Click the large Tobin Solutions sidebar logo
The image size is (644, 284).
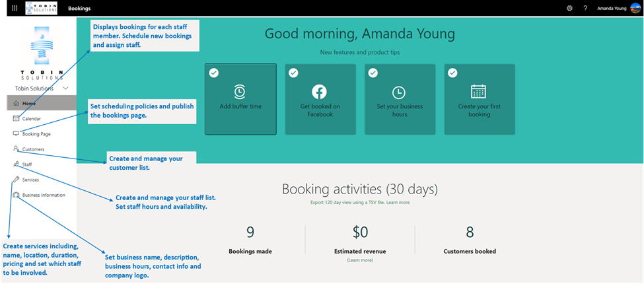(x=42, y=53)
